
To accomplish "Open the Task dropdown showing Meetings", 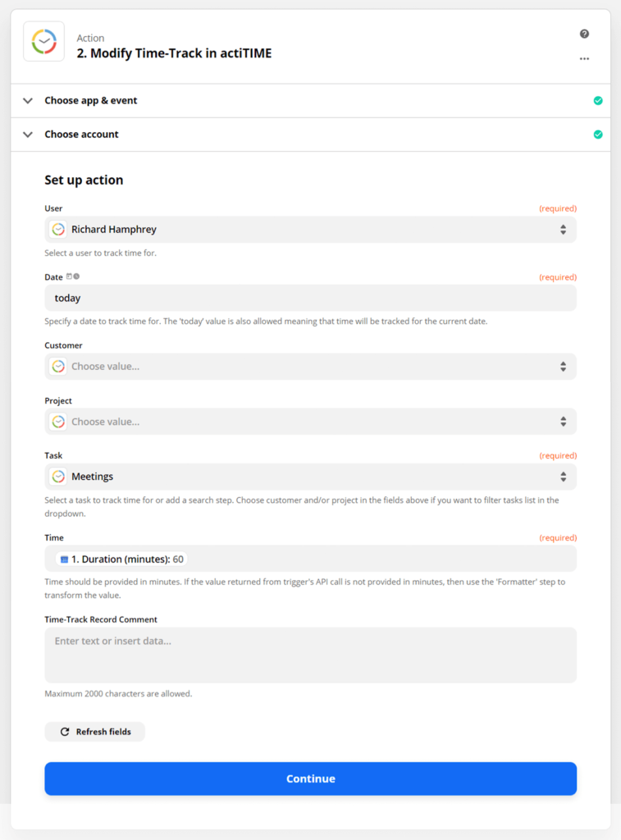I will click(564, 476).
